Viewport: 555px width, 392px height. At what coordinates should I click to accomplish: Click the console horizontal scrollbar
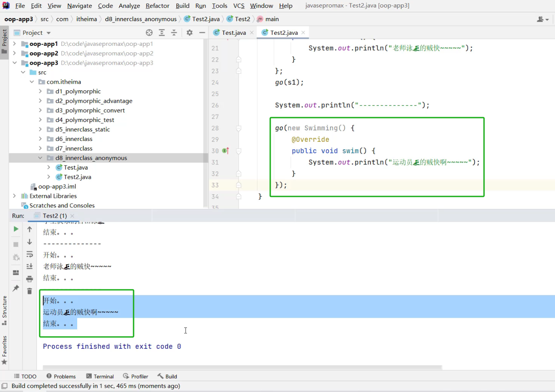click(x=242, y=367)
